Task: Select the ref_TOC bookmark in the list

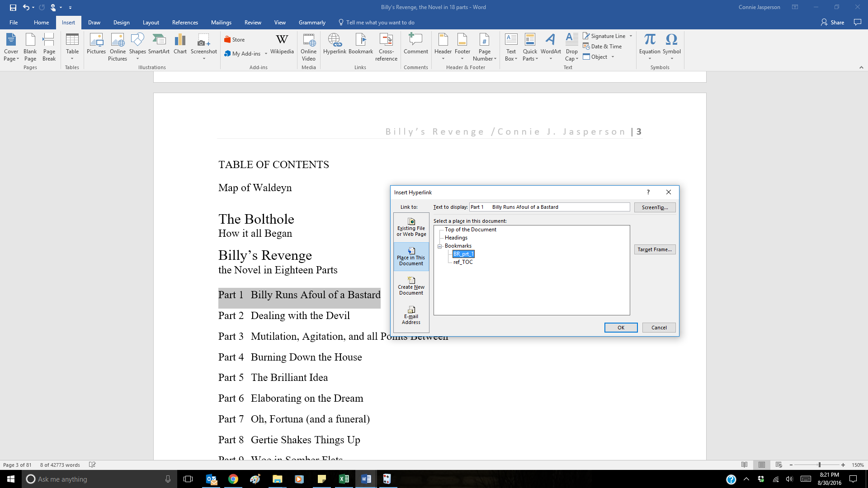Action: coord(463,262)
